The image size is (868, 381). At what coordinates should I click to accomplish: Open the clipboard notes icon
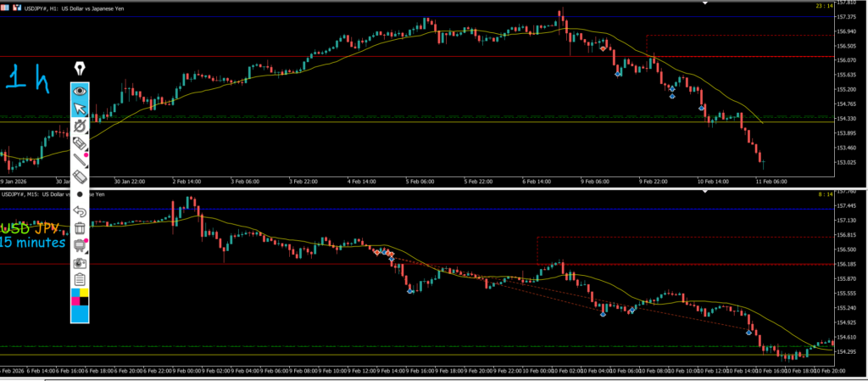coord(81,279)
